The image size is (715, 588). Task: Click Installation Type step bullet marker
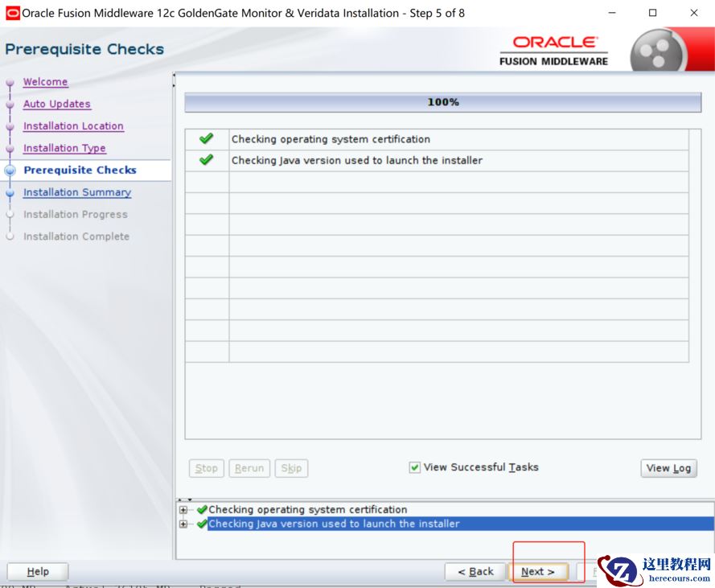tap(10, 149)
